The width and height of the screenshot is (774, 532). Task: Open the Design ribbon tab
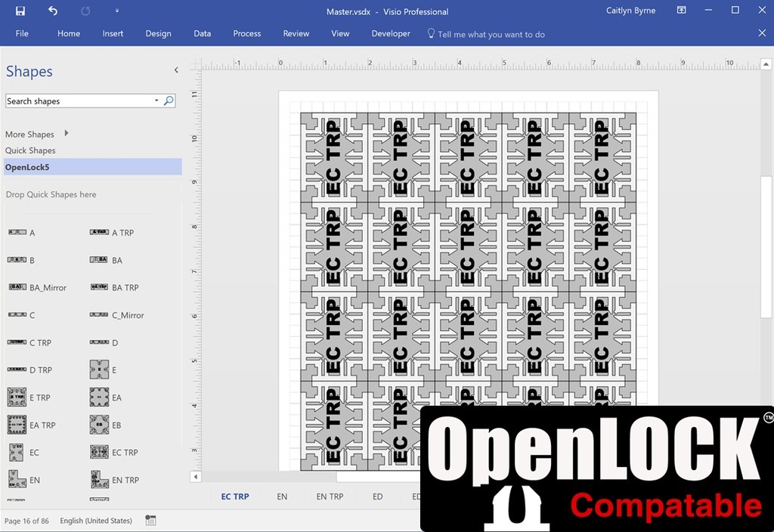click(x=158, y=33)
